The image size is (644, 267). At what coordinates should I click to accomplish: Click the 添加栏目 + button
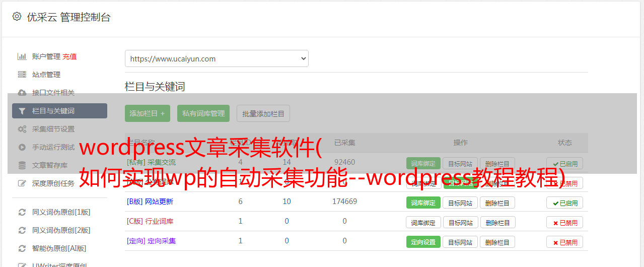[x=148, y=113]
